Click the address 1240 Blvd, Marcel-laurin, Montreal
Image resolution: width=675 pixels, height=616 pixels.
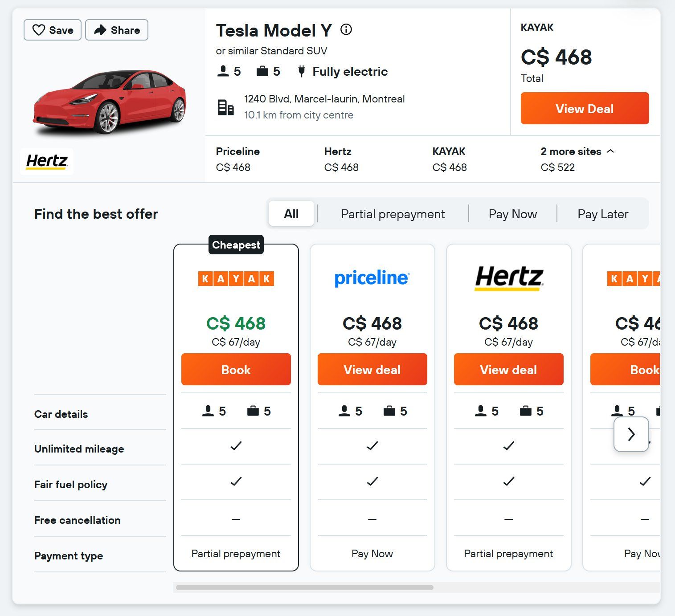(324, 99)
